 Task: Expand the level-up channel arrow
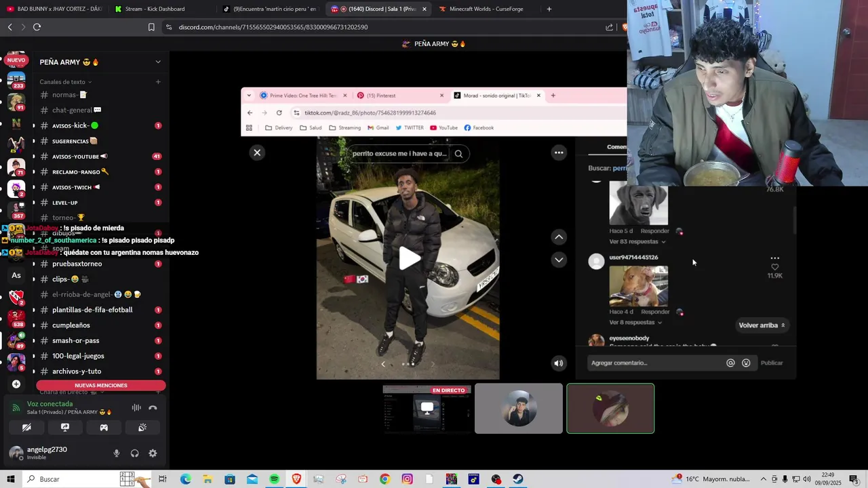point(33,203)
